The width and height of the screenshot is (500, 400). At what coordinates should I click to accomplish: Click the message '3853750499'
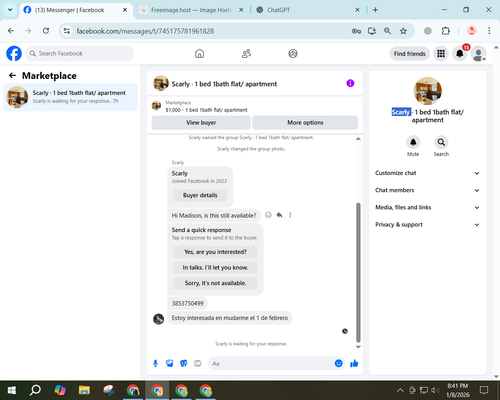[187, 303]
